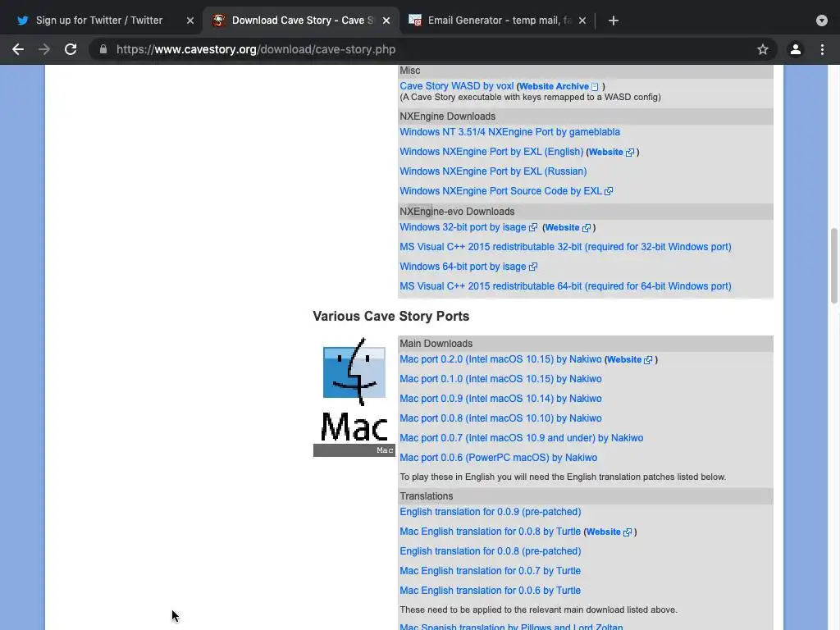Click the Various Cave Story Ports heading
Viewport: 840px width, 630px height.
coord(391,316)
